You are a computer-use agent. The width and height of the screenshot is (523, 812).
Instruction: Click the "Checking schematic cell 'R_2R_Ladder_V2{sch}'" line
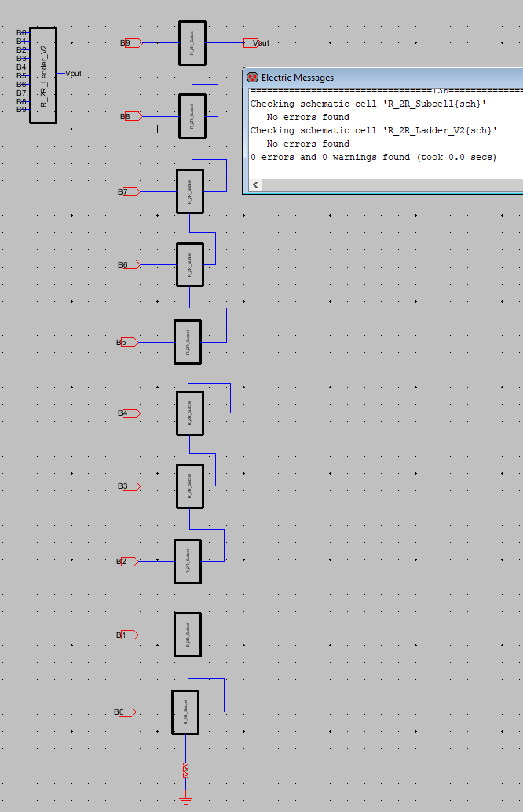coord(374,130)
